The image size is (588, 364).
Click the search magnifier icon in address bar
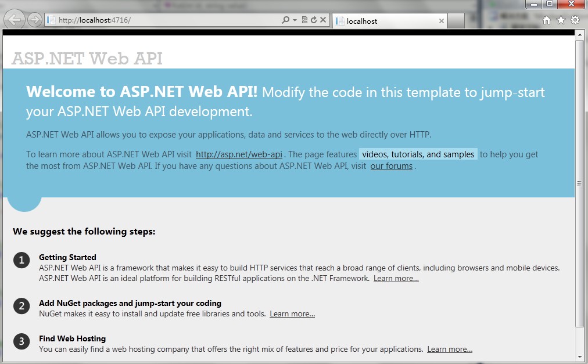(x=285, y=20)
